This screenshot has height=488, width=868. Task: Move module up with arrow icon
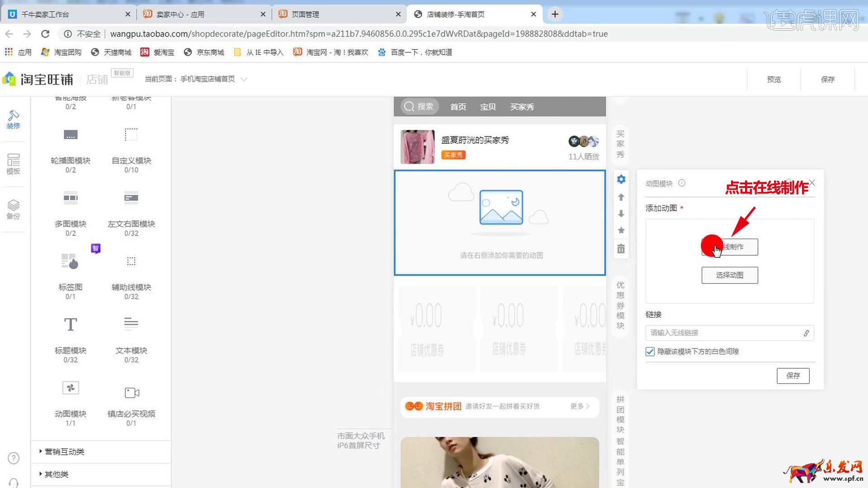coord(621,197)
